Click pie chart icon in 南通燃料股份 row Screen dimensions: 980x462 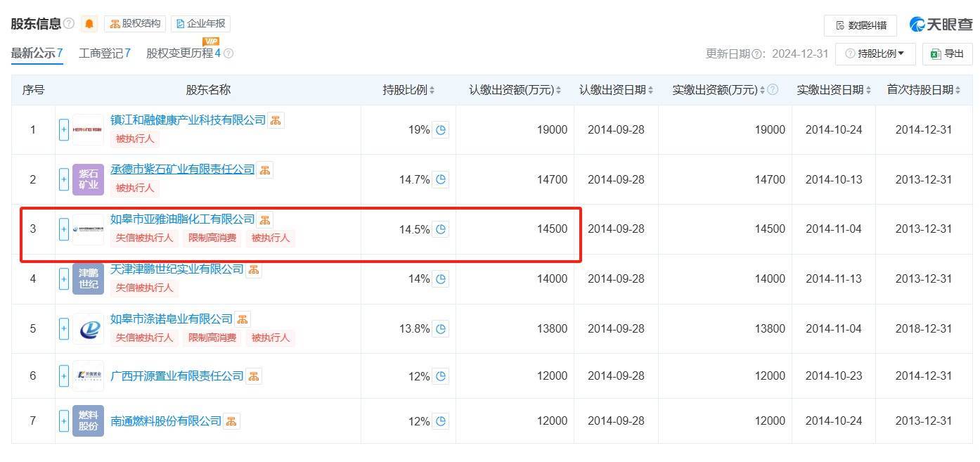pyautogui.click(x=441, y=421)
